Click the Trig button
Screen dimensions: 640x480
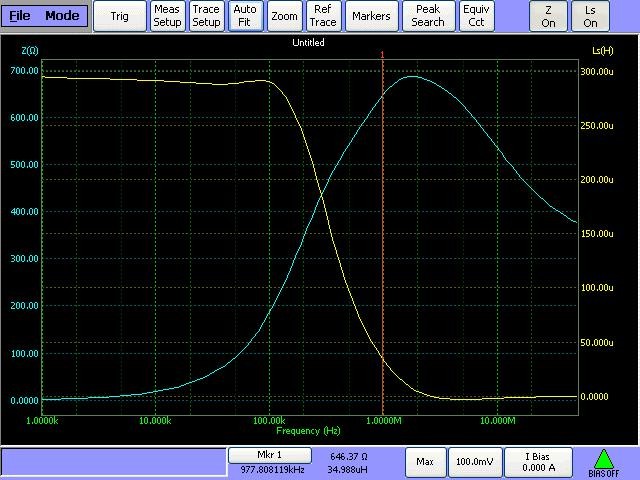pos(120,16)
